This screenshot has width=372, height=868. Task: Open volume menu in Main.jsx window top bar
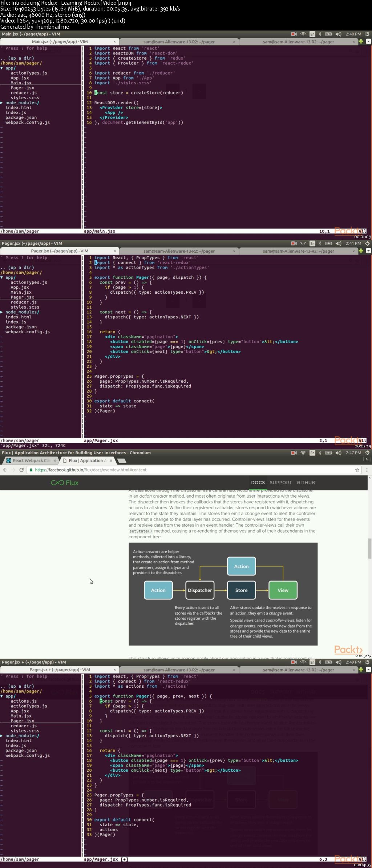point(338,34)
